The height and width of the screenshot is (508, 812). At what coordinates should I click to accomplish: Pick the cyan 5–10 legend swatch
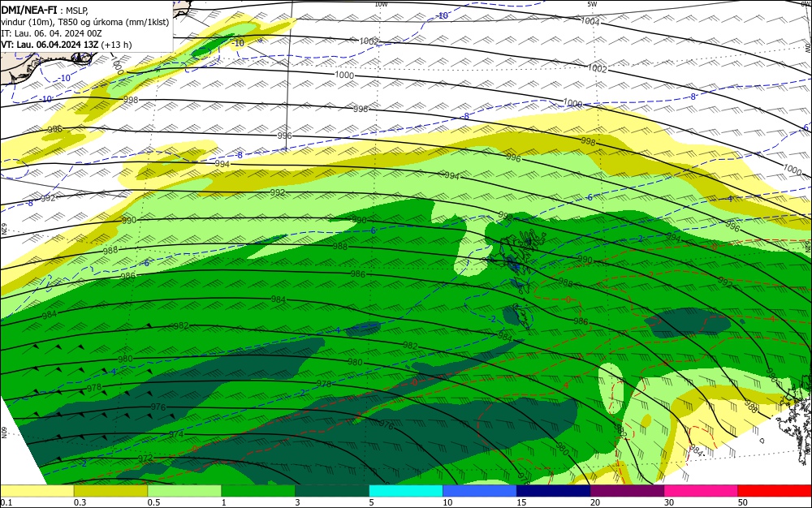click(x=406, y=491)
